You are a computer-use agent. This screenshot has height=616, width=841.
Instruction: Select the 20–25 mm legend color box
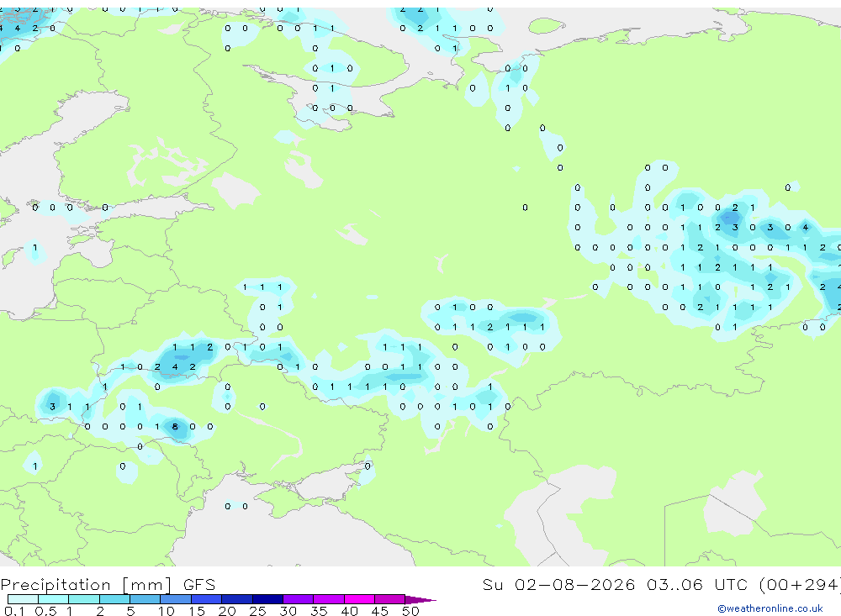coord(236,599)
